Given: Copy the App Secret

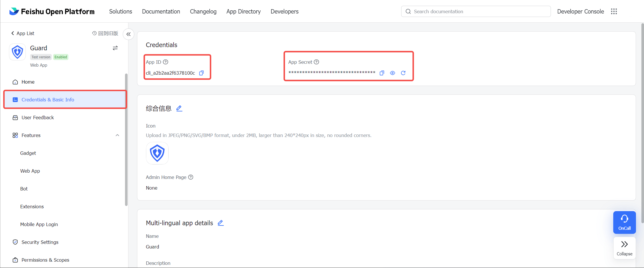Looking at the screenshot, I should point(382,73).
